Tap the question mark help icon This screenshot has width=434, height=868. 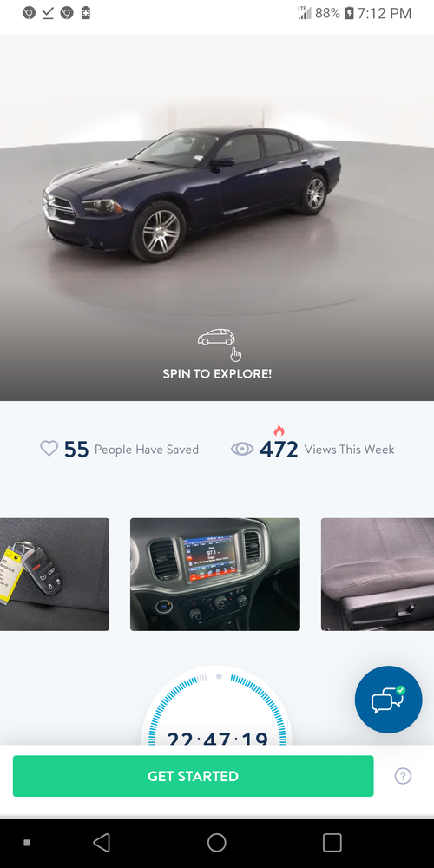(x=403, y=776)
